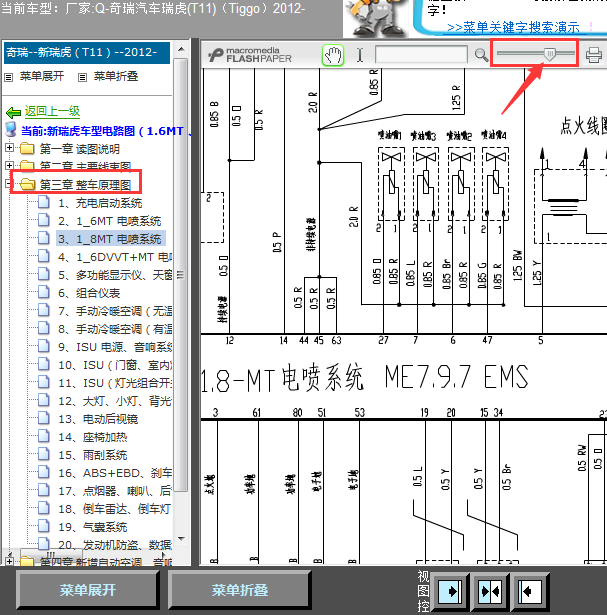Expand the 第二章 主要线束图 folder

point(9,165)
